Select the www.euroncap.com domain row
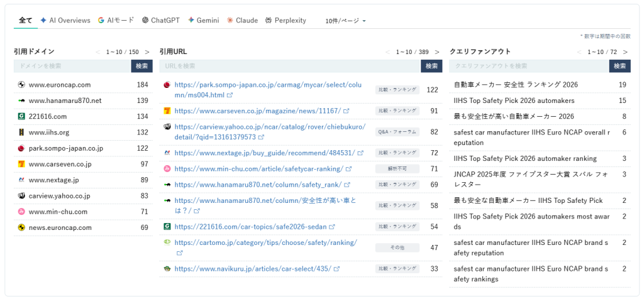Screen dimensions: 644x299 [83, 85]
